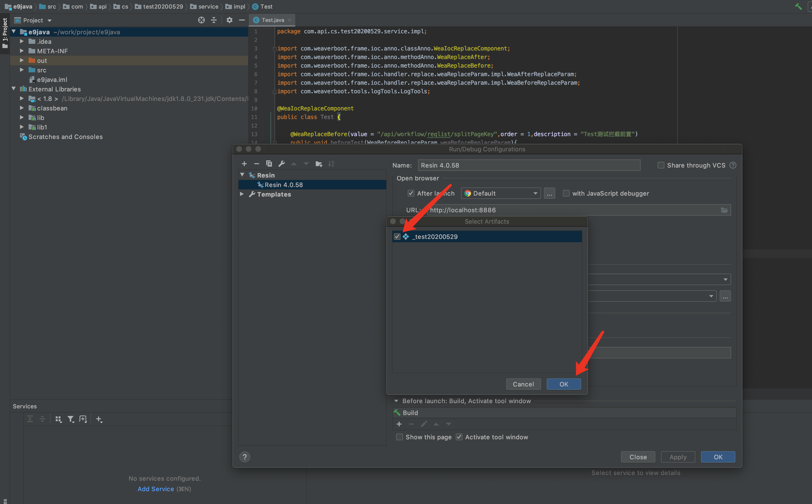
Task: Toggle the with JavaScript debugger checkbox
Action: click(x=566, y=193)
